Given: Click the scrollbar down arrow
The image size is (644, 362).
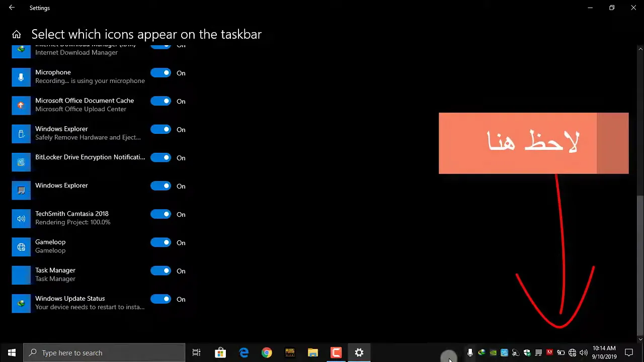Looking at the screenshot, I should [x=640, y=339].
